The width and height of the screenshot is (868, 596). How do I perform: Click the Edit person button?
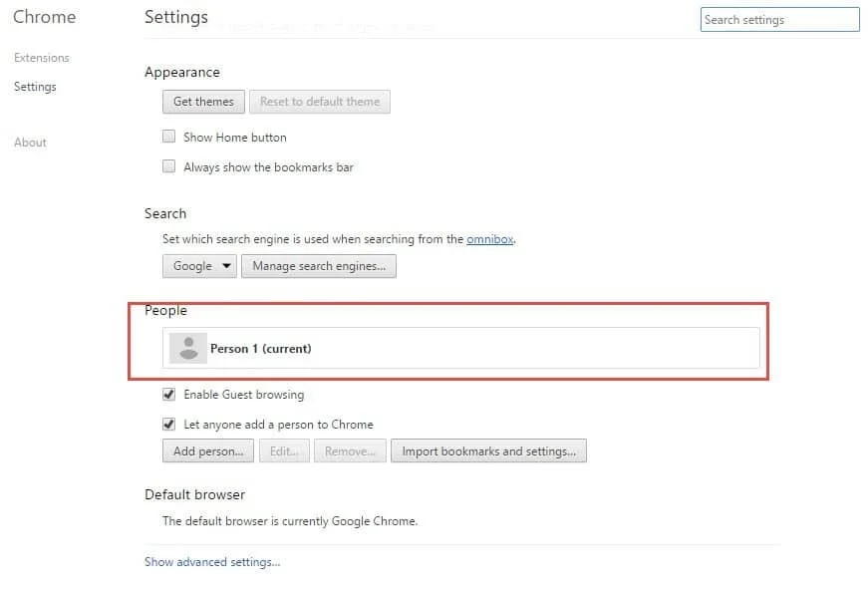[284, 451]
